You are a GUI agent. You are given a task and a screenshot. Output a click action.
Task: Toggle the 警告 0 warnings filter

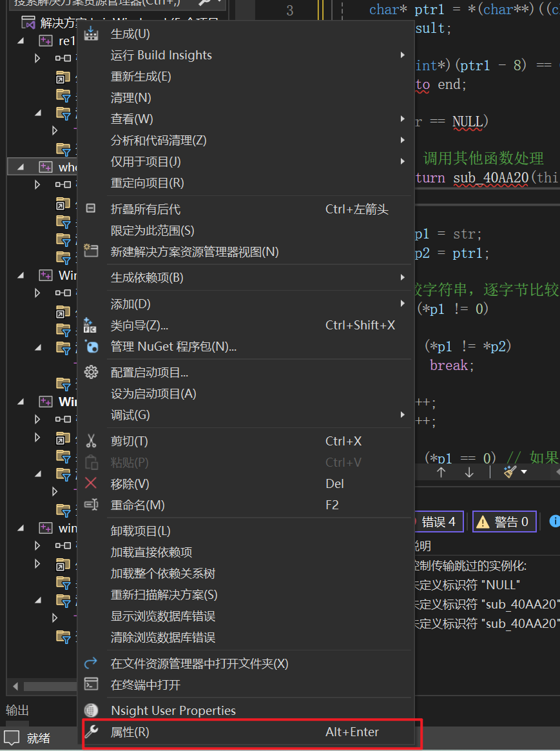click(505, 522)
